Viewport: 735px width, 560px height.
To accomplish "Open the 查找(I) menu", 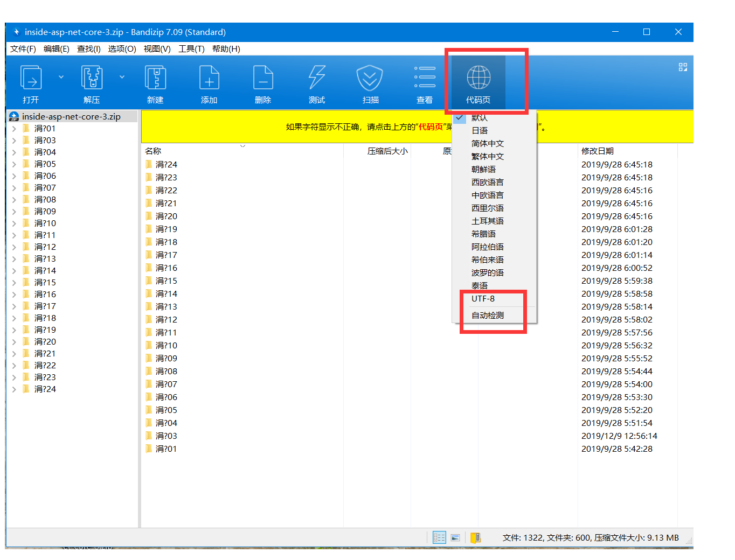I will click(x=89, y=49).
